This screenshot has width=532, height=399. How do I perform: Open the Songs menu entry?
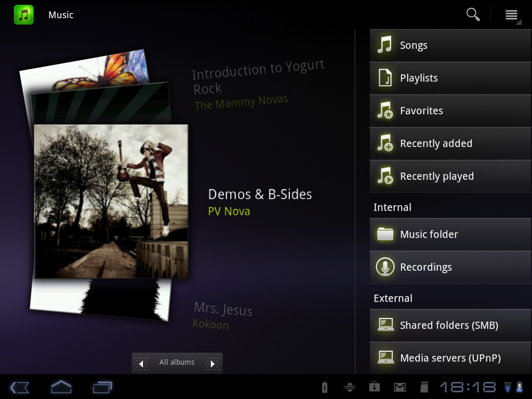point(450,45)
